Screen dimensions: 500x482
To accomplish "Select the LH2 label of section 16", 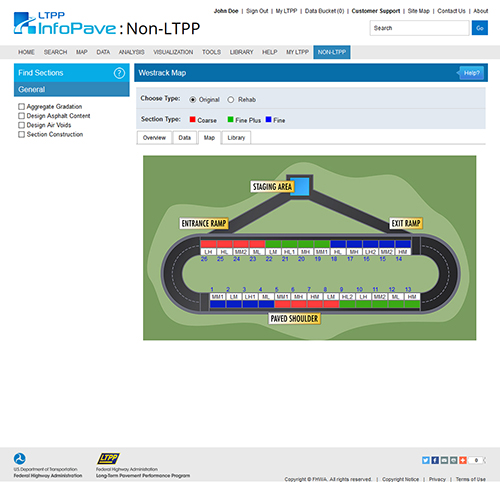I will tap(370, 252).
